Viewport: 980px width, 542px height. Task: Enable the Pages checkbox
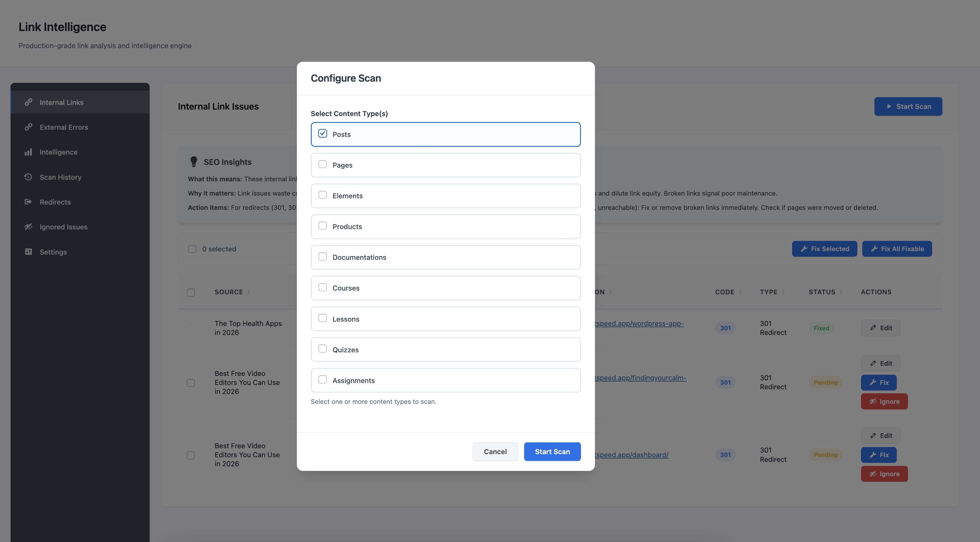(x=323, y=164)
